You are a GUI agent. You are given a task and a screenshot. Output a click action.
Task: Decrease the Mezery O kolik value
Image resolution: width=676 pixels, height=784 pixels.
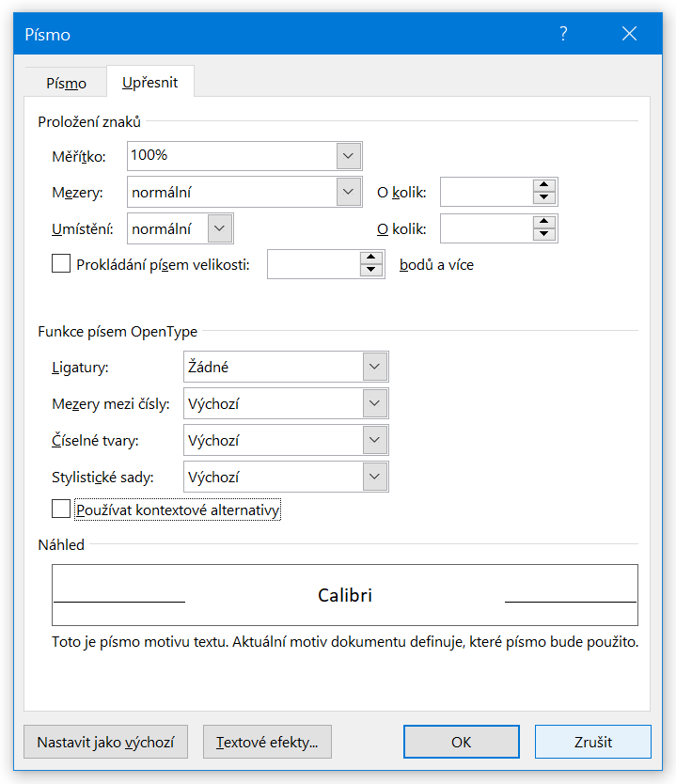tap(544, 198)
